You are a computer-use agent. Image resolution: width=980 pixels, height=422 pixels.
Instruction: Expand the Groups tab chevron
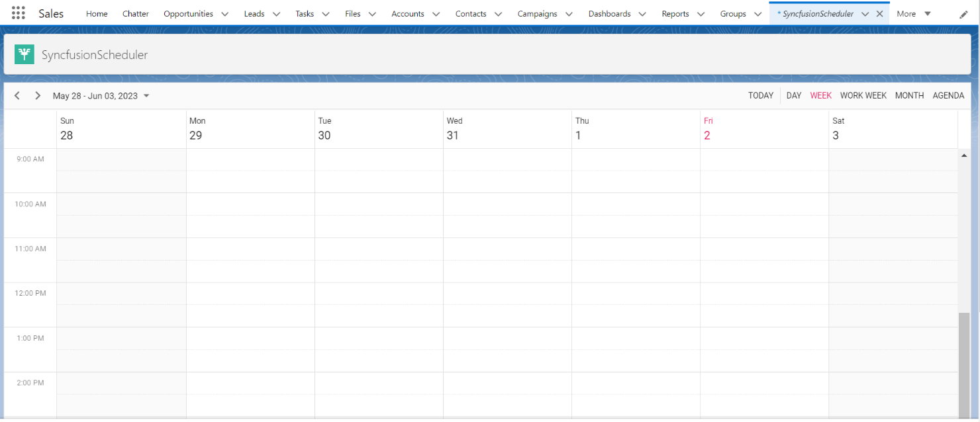pos(758,14)
